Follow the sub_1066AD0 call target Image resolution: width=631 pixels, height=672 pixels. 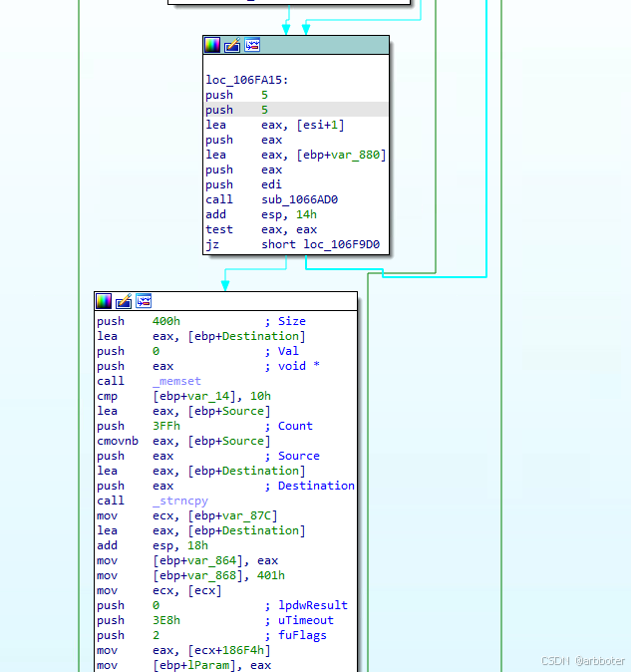pos(299,199)
